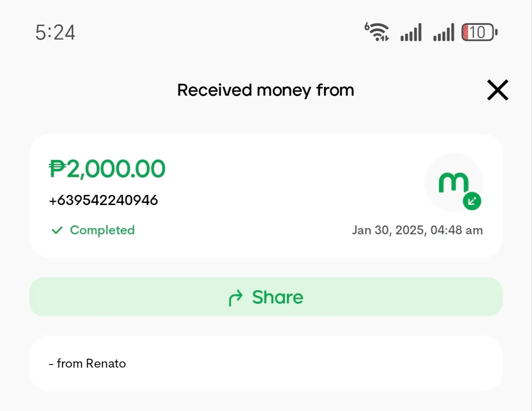
Task: Tap the Completed status label
Action: [102, 230]
